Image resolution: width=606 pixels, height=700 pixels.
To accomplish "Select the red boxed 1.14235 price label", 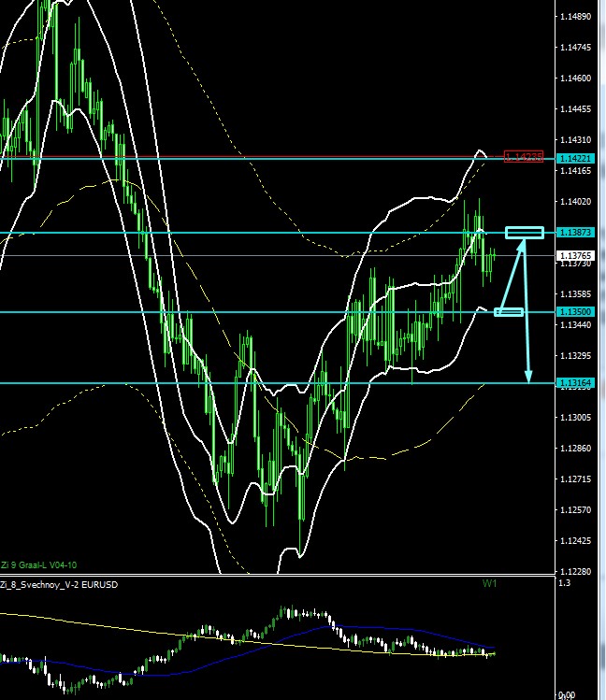I will click(523, 157).
